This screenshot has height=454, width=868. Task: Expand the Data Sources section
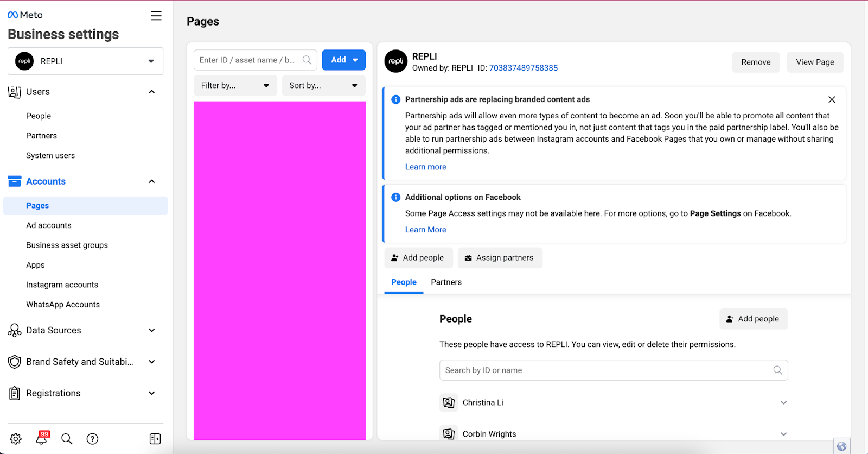coord(152,330)
